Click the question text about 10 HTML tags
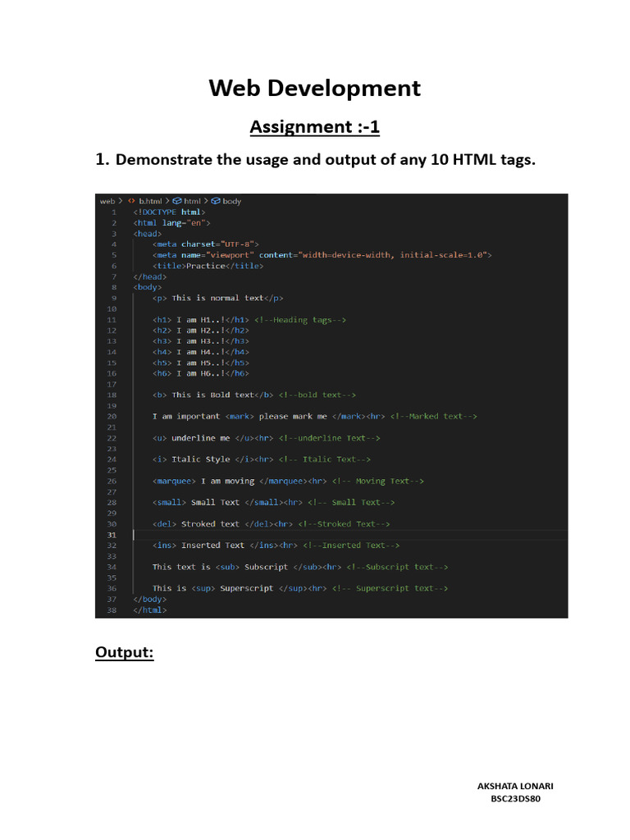The height and width of the screenshot is (840, 630). pos(325,159)
